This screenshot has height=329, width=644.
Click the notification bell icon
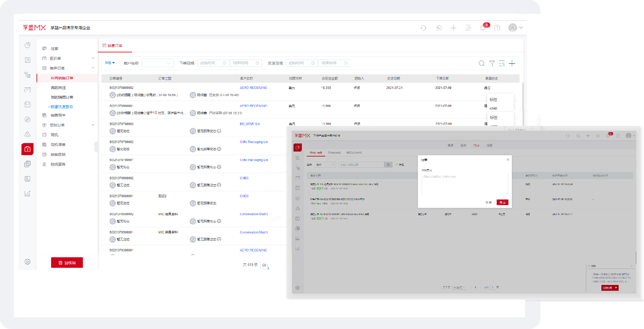(482, 28)
